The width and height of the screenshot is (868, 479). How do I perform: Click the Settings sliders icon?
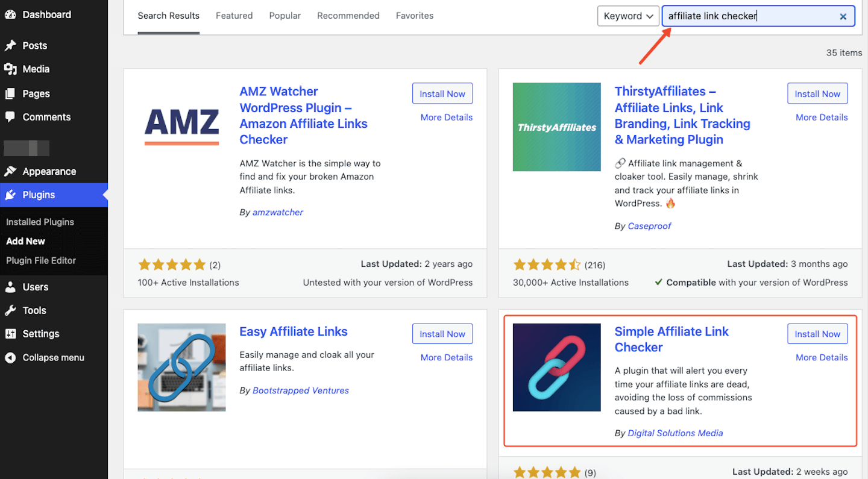click(x=10, y=334)
